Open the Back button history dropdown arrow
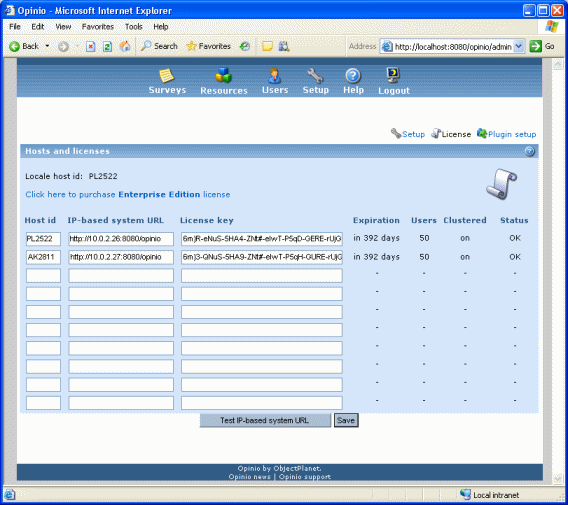 pyautogui.click(x=47, y=46)
